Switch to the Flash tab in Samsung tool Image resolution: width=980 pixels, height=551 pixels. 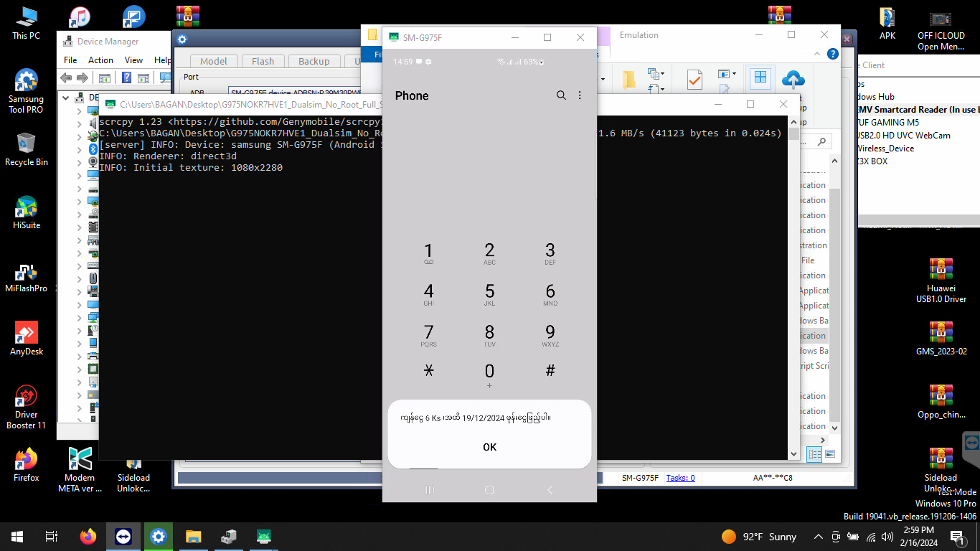pos(263,61)
